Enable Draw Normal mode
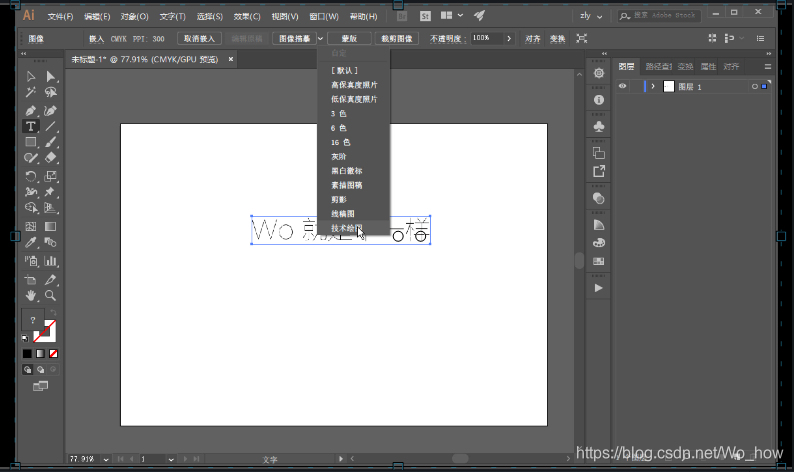794x472 pixels. (27, 369)
